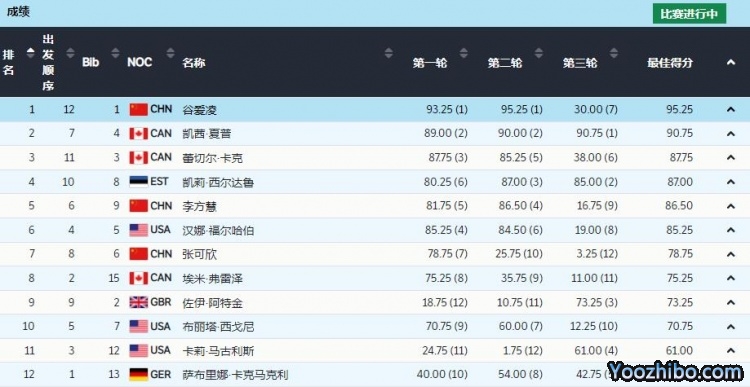Toggle details chevron for 李方慧 row
The width and height of the screenshot is (750, 387).
pos(730,206)
